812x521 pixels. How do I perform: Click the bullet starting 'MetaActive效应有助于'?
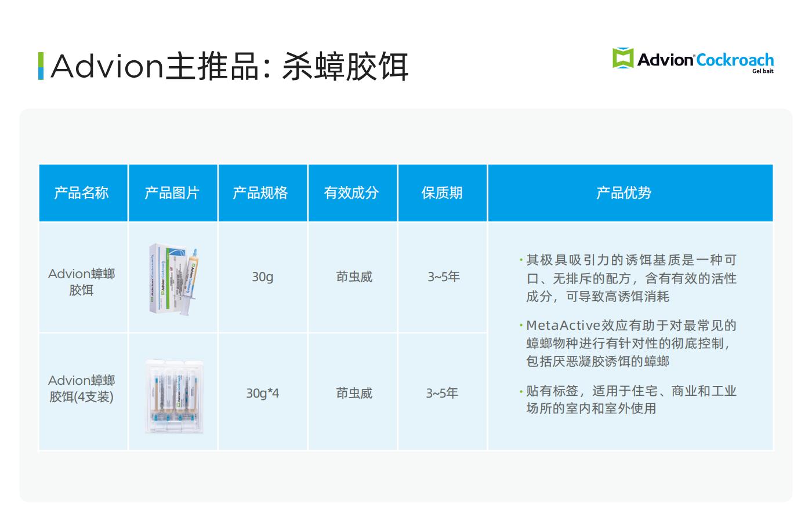(x=628, y=343)
